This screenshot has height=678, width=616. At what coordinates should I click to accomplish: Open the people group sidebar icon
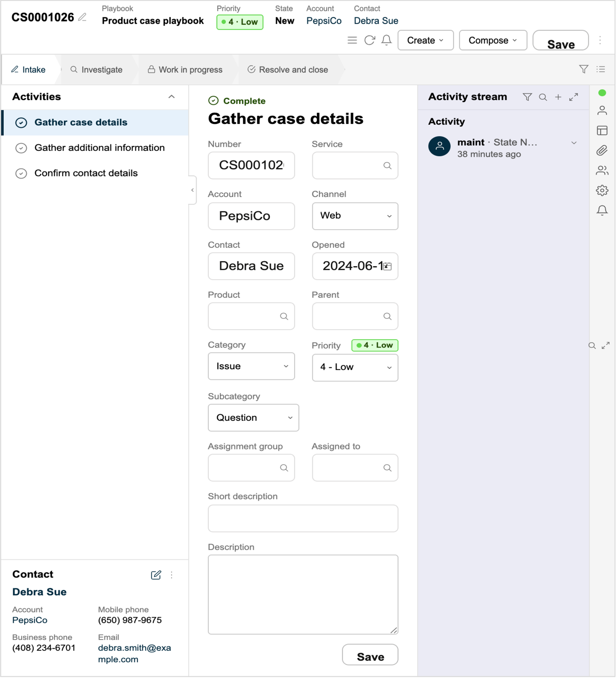click(x=602, y=171)
